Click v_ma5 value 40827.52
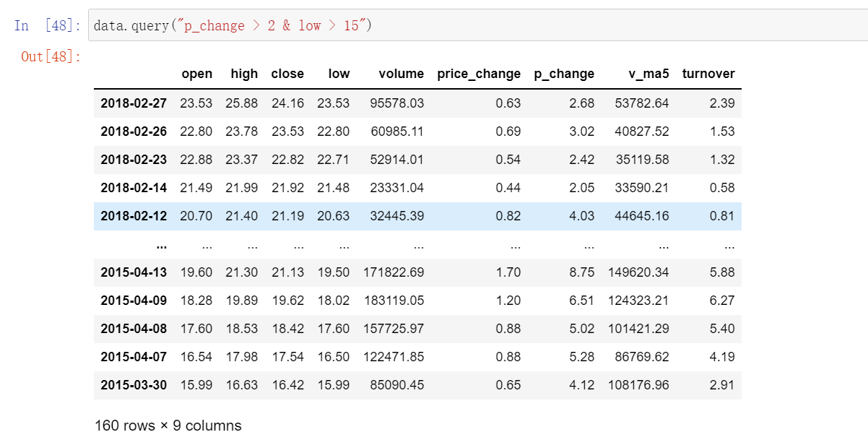Image resolution: width=868 pixels, height=440 pixels. (642, 131)
